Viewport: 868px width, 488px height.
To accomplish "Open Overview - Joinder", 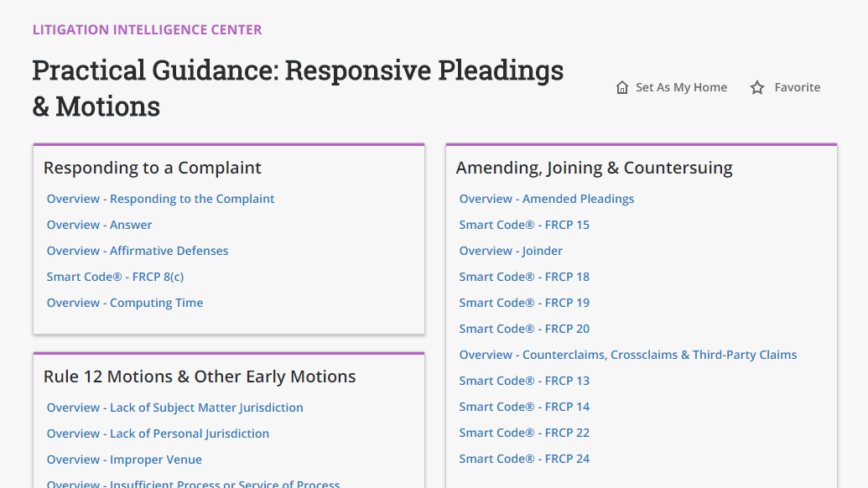I will [x=511, y=251].
